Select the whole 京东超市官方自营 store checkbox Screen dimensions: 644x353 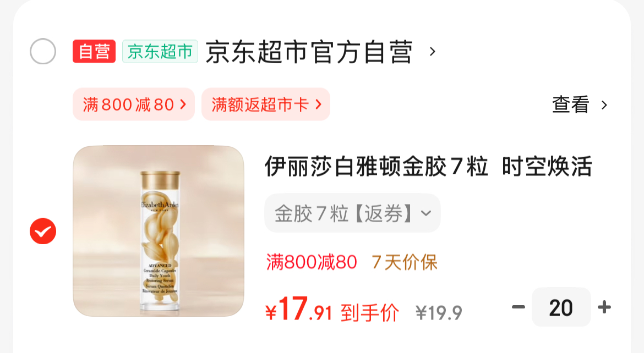(x=43, y=51)
